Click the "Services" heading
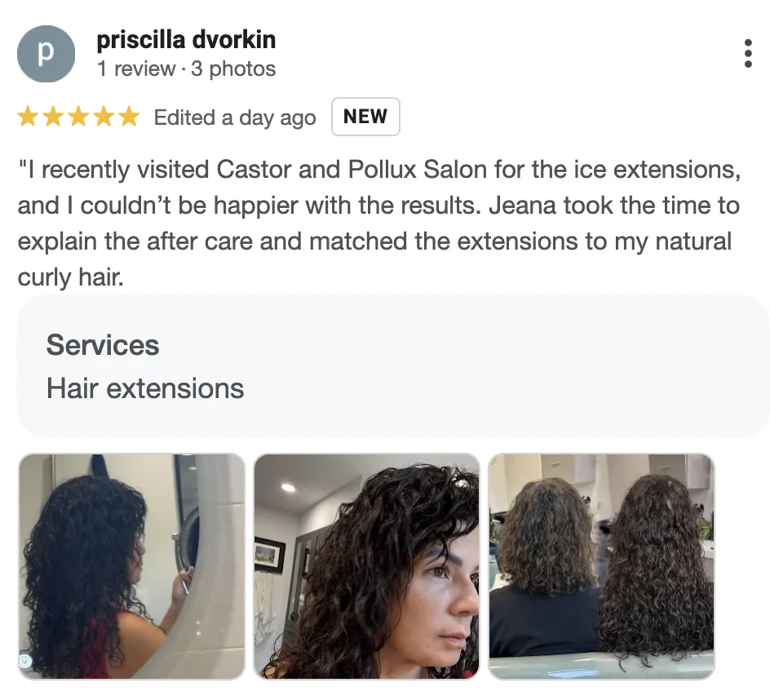Viewport: 770px width, 700px height. [x=103, y=345]
